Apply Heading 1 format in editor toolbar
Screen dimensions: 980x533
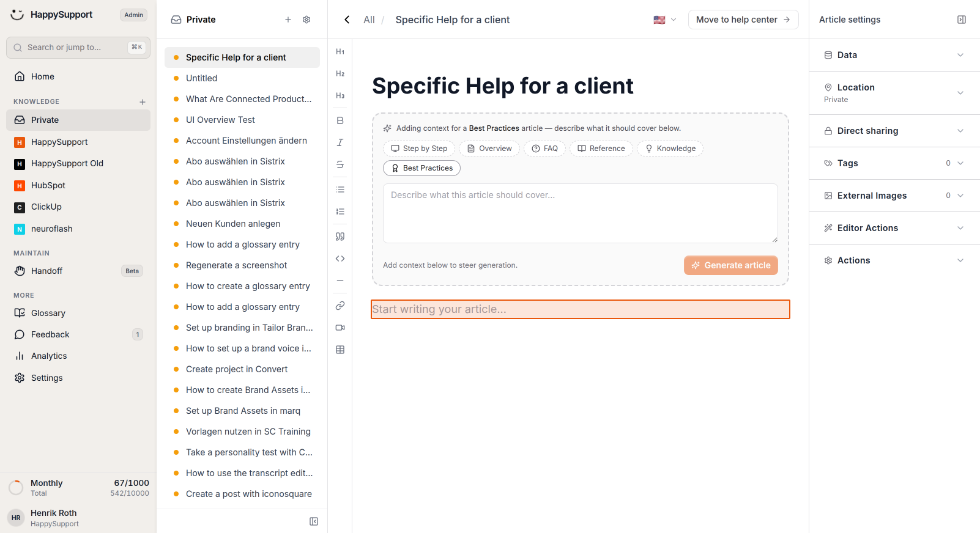pos(340,52)
